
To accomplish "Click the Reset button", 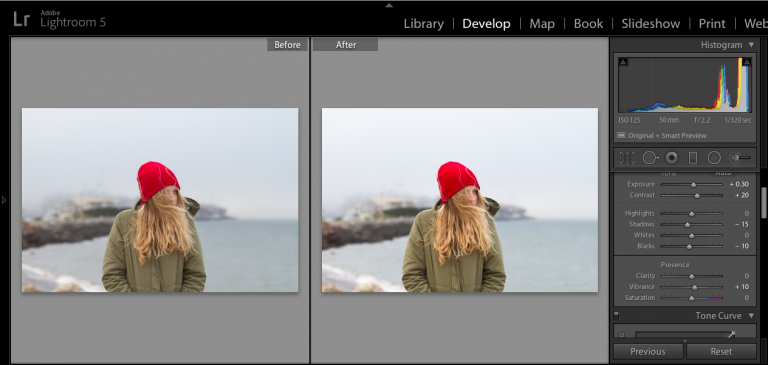I will [x=721, y=351].
